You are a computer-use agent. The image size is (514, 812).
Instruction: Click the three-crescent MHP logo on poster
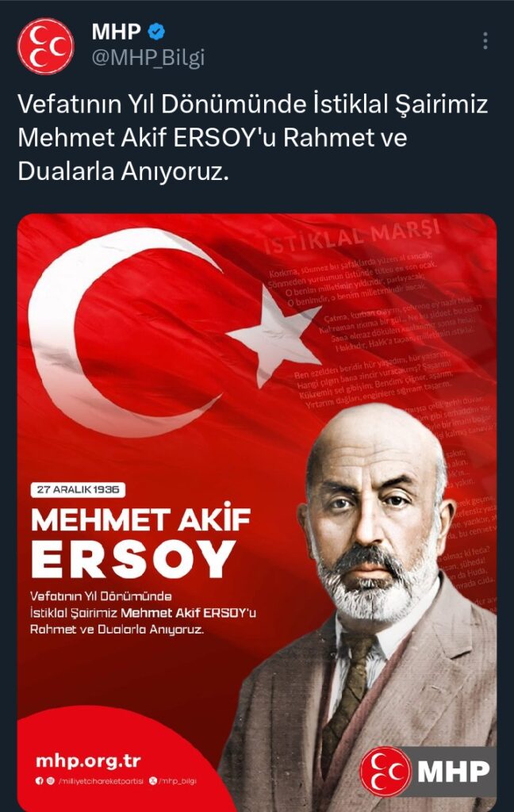click(385, 772)
